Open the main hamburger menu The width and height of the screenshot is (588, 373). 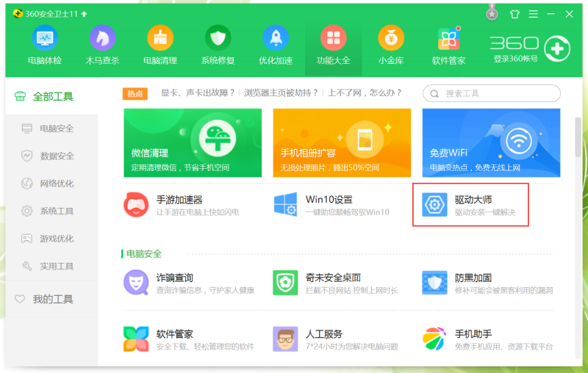tap(534, 14)
